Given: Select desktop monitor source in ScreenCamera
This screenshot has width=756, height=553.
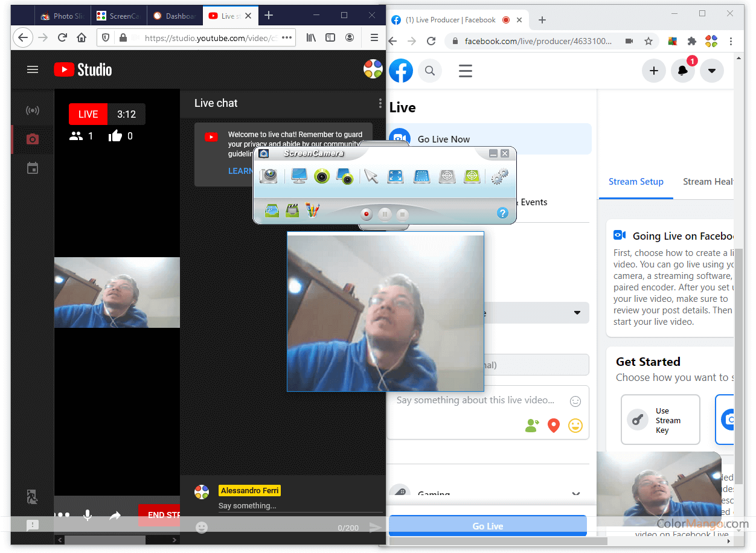Looking at the screenshot, I should (299, 176).
